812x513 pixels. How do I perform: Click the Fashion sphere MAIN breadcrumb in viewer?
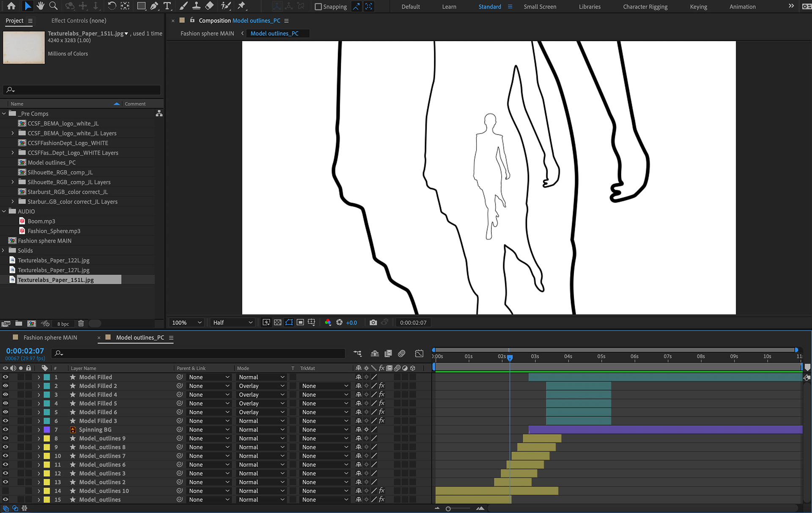[207, 33]
